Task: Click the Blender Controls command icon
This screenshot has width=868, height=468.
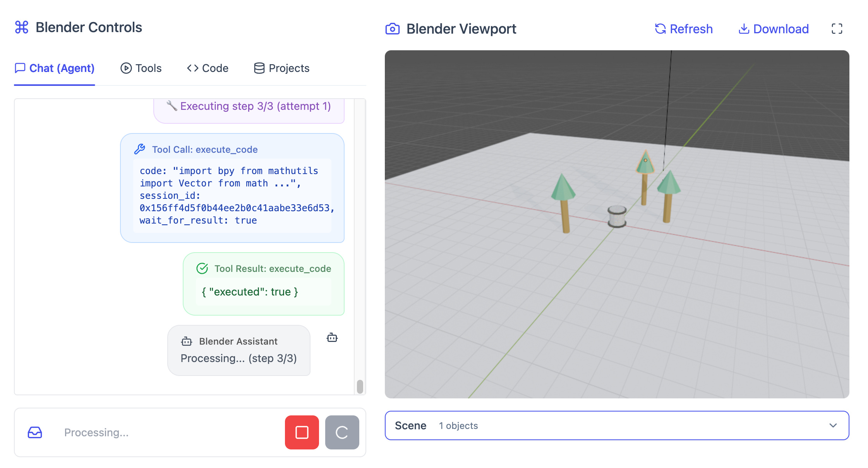Action: (x=22, y=27)
